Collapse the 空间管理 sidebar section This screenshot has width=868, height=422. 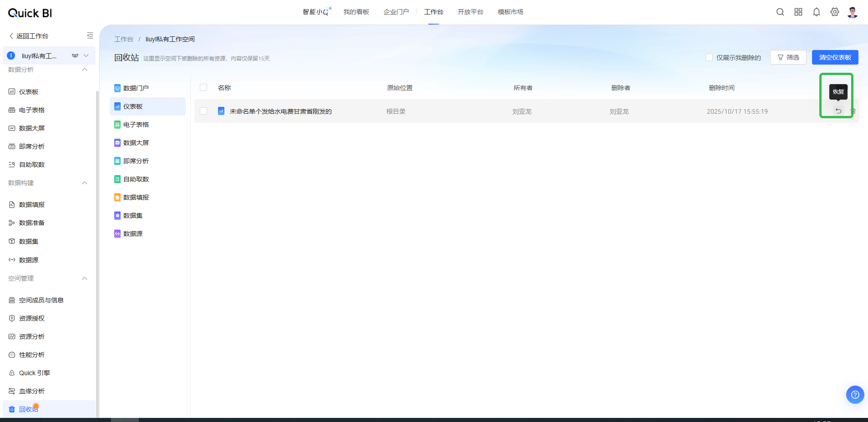pos(85,278)
